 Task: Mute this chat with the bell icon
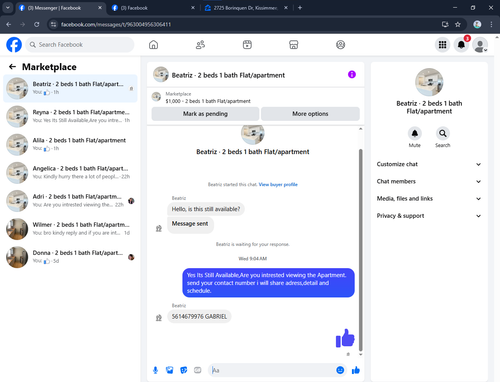click(415, 133)
